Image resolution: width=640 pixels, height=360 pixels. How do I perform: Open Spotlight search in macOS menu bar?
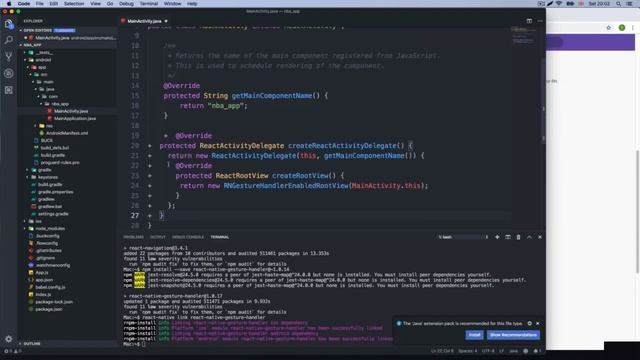click(x=618, y=4)
